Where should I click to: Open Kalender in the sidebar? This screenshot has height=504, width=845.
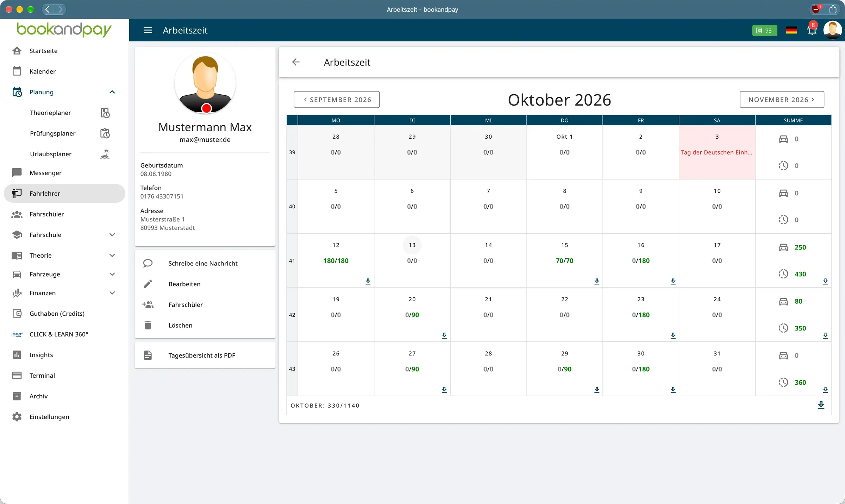(64, 71)
